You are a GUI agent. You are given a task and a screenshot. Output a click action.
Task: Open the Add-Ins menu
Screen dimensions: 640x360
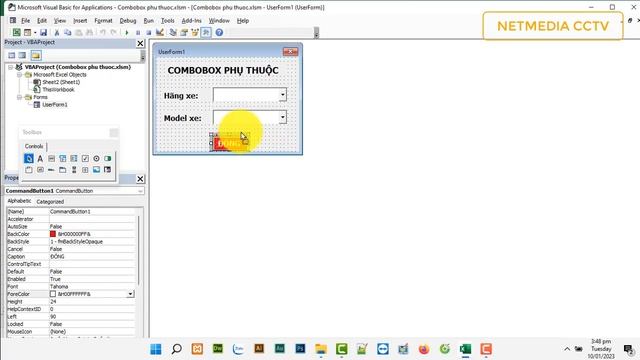point(191,20)
